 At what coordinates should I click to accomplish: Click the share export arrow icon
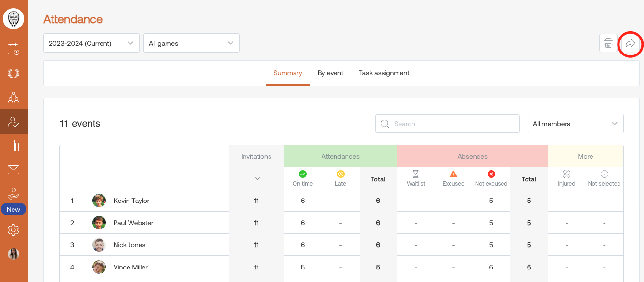click(x=630, y=43)
